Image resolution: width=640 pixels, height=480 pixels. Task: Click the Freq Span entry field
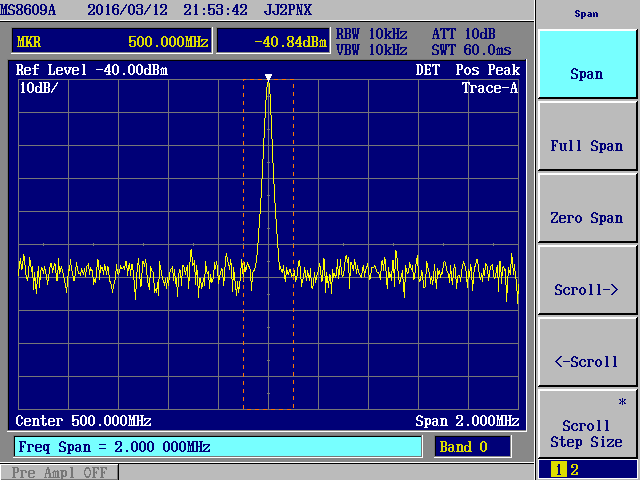(218, 447)
